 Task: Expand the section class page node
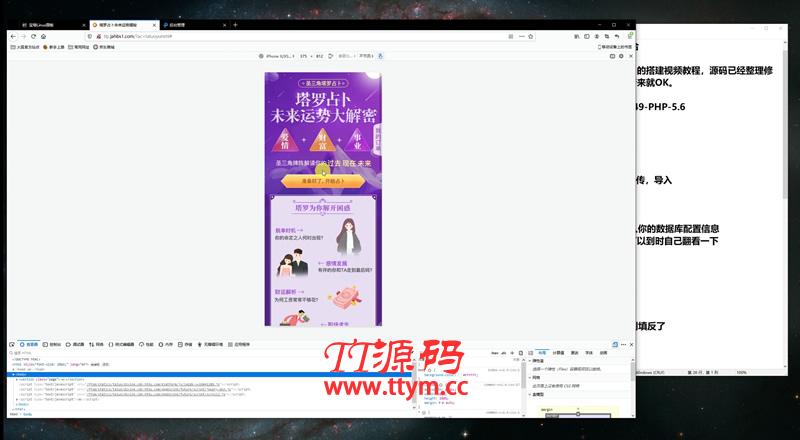17,379
